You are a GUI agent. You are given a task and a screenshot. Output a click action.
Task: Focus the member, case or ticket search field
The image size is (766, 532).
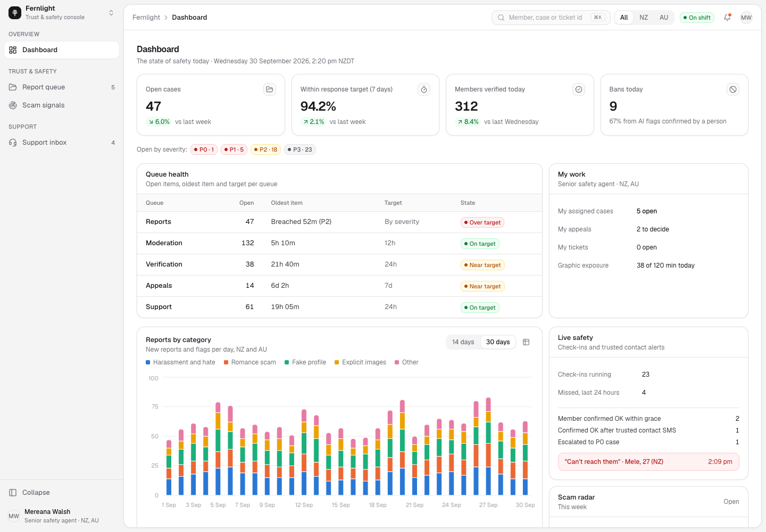click(551, 18)
